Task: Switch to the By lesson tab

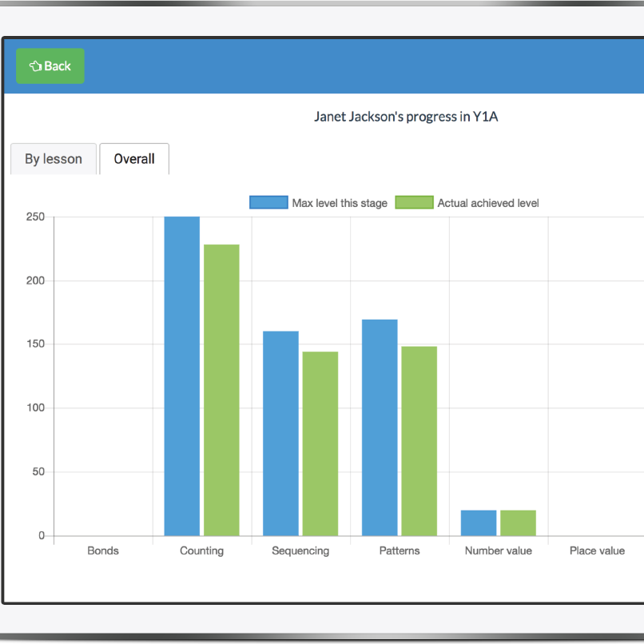Action: pyautogui.click(x=54, y=159)
